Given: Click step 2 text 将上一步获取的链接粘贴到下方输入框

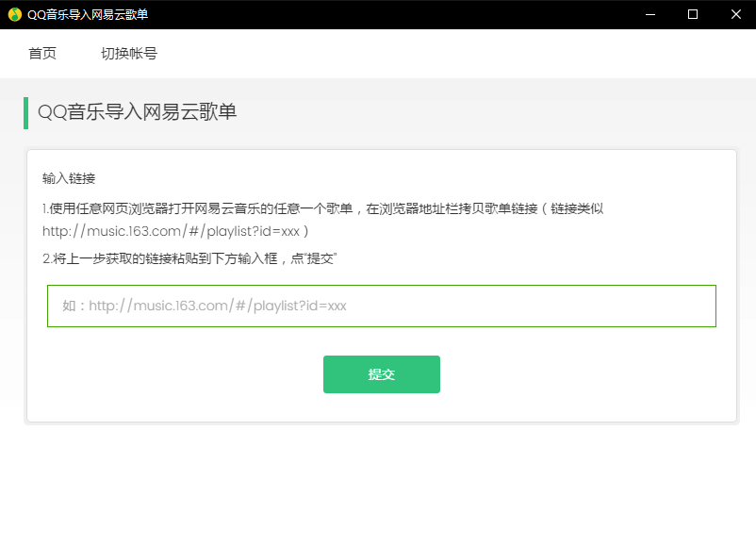Looking at the screenshot, I should [165, 258].
